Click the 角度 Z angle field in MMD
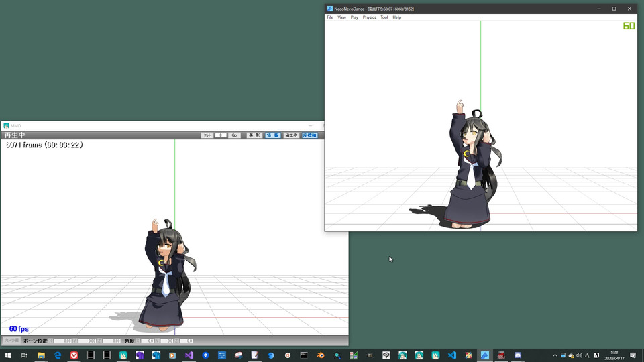644x362 pixels. [x=186, y=341]
